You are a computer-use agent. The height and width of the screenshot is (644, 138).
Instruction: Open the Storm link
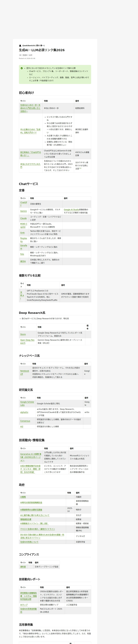point(23,334)
